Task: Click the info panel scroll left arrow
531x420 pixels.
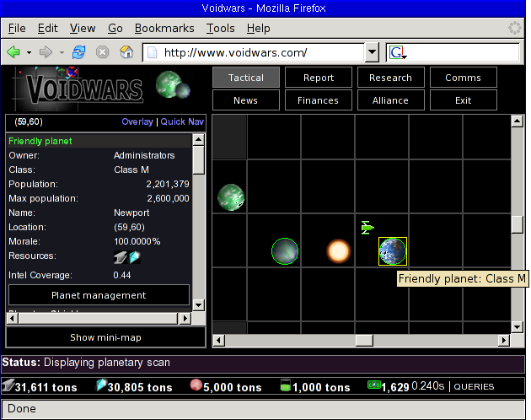Action: [13, 318]
